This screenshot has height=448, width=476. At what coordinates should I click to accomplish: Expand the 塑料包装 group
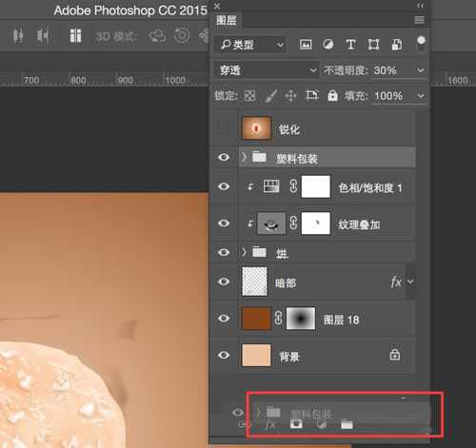244,157
